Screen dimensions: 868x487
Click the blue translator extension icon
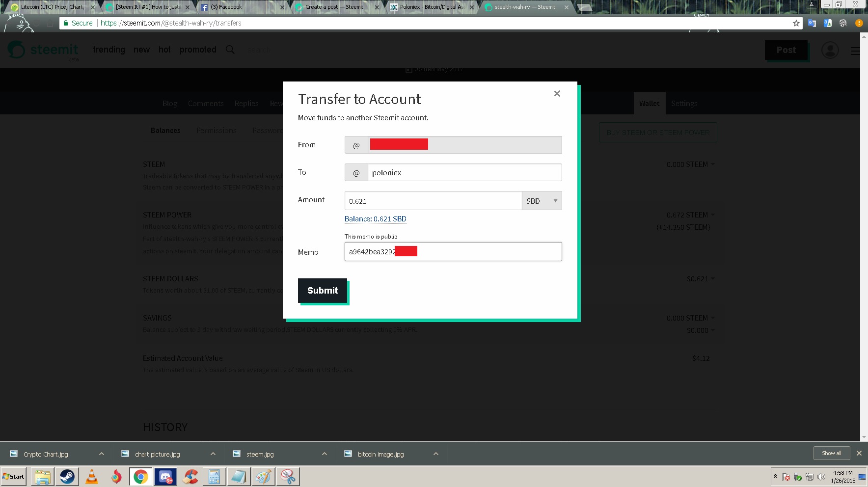click(828, 23)
